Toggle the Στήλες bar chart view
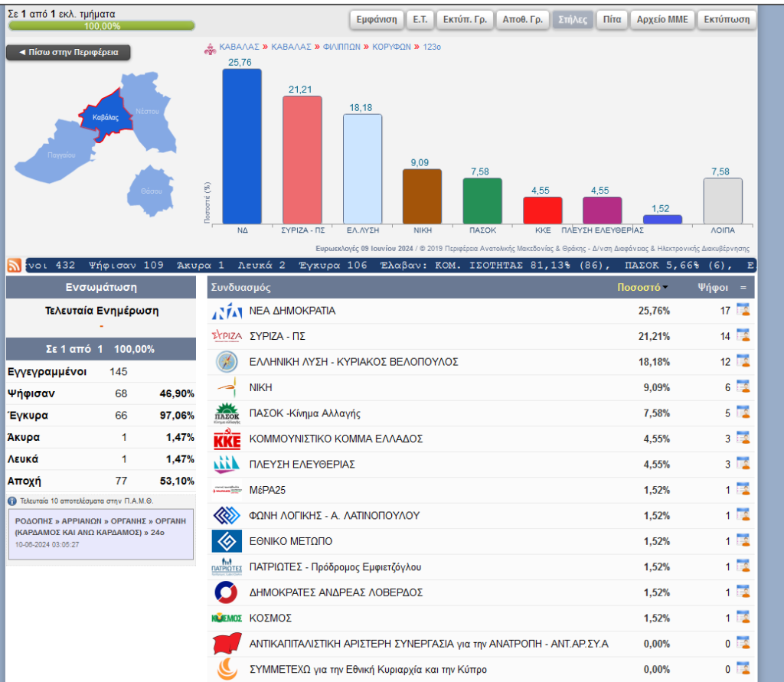Image resolution: width=784 pixels, height=682 pixels. (x=573, y=19)
